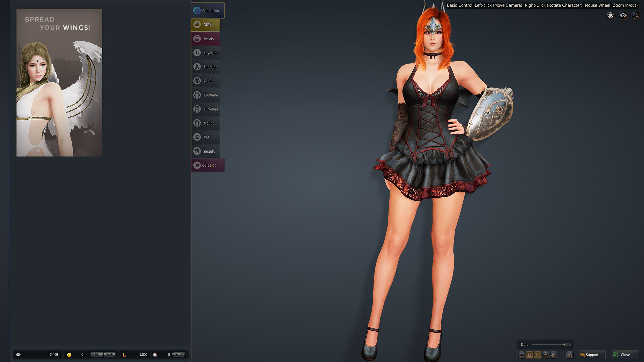Toggle the armor display icon
Image resolution: width=644 pixels, height=362 pixels.
click(x=537, y=355)
